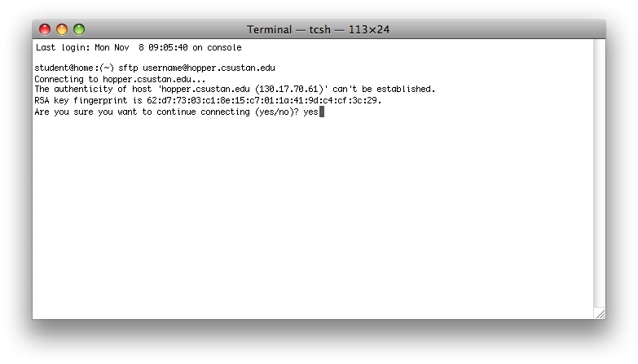Screen dimensions: 638x364
Task: Zoom the Terminal window with green button
Action: coord(79,29)
